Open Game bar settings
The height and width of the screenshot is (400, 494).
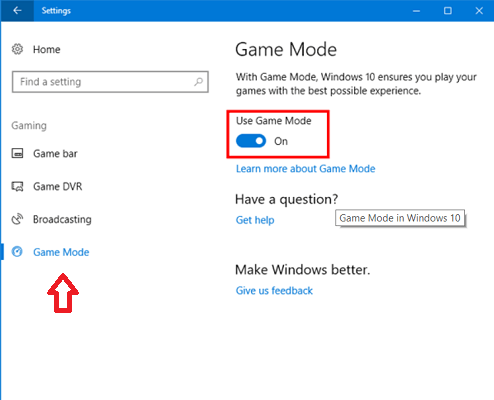pos(55,154)
